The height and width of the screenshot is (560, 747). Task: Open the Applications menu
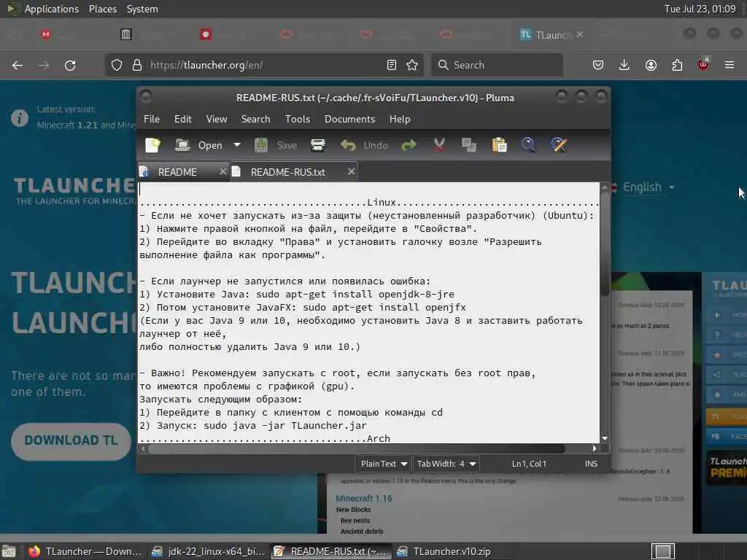pos(43,9)
